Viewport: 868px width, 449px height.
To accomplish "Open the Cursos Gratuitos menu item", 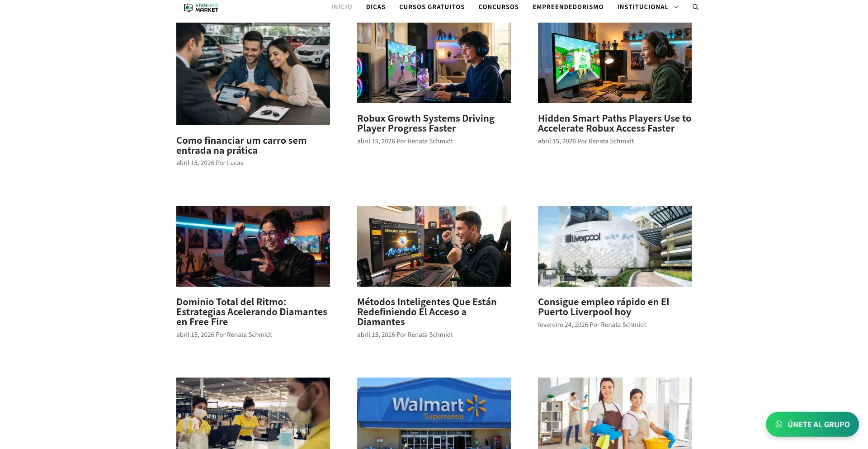I will click(x=432, y=7).
